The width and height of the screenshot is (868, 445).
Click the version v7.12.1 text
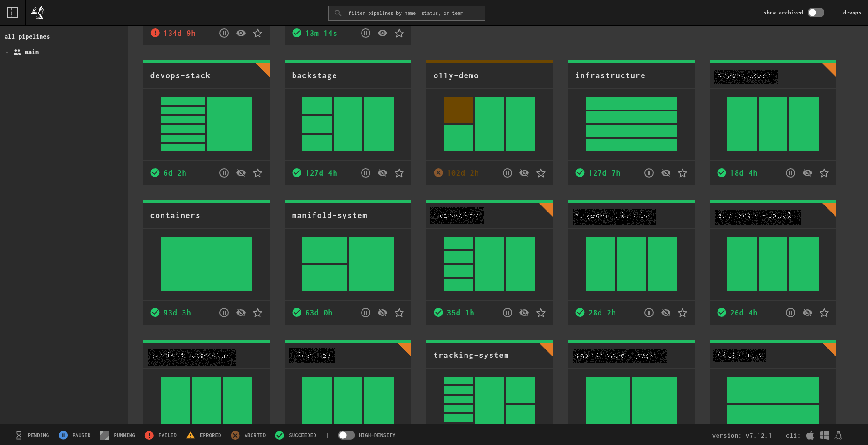coord(742,436)
